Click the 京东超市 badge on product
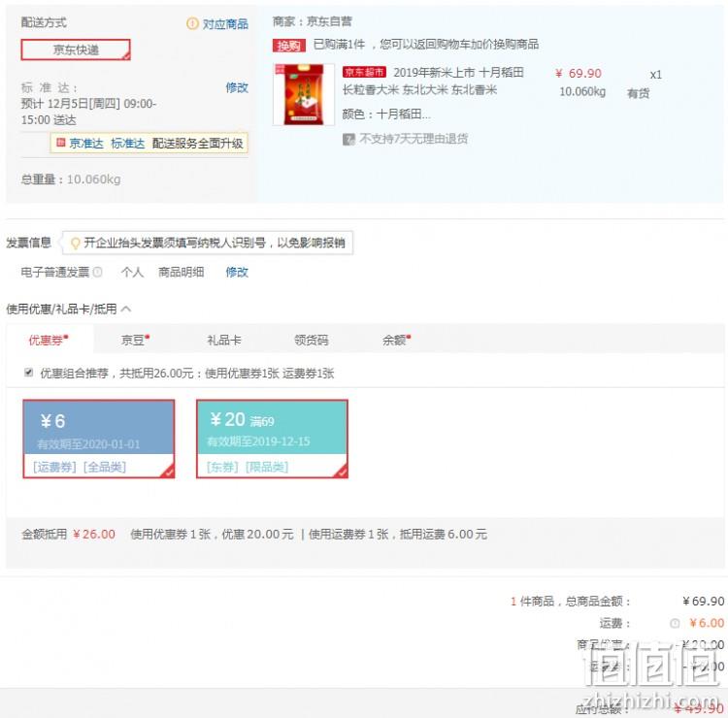 (x=364, y=72)
